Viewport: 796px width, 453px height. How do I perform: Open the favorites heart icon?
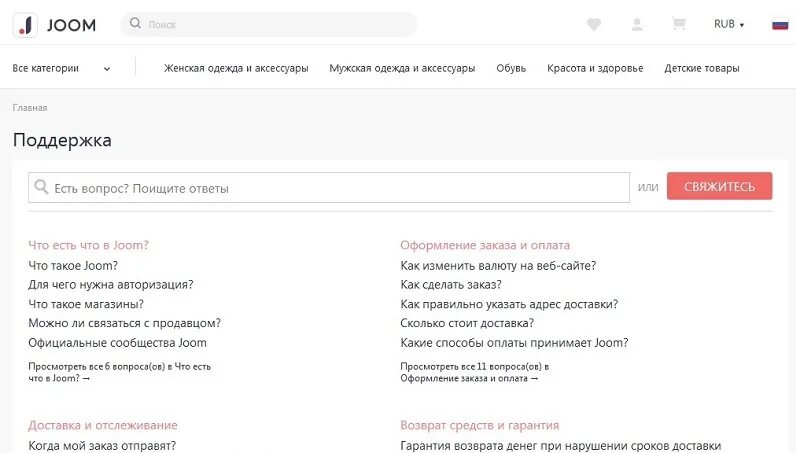point(594,24)
